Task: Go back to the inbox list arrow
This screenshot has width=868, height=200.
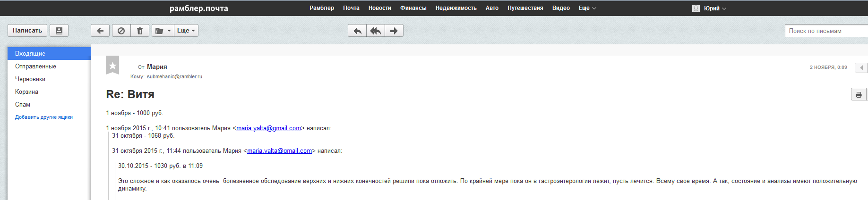Action: click(100, 31)
